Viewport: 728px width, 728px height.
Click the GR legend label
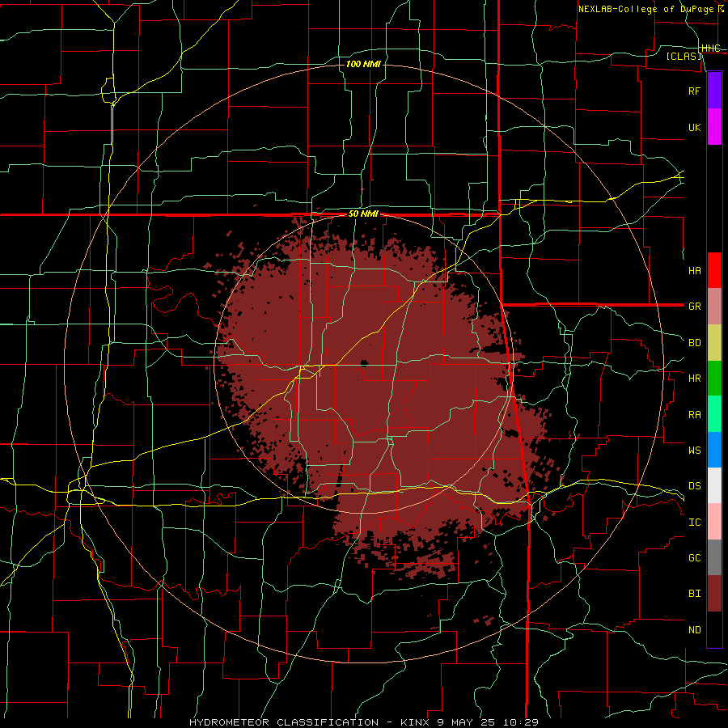[695, 307]
